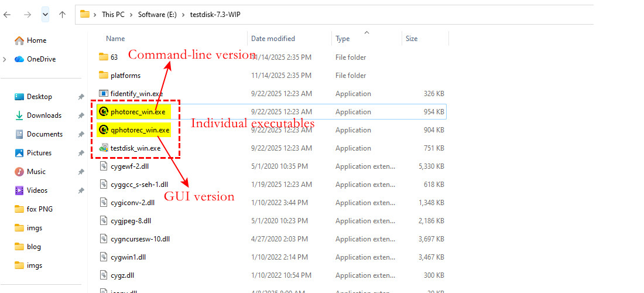The image size is (644, 293).
Task: Select 'Software (E:)' in the address path
Action: coord(157,15)
